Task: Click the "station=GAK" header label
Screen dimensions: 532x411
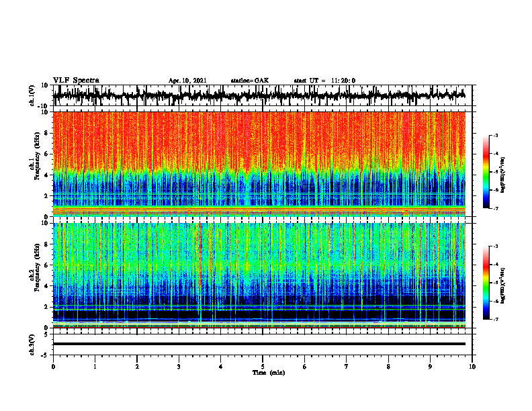Action: (250, 81)
